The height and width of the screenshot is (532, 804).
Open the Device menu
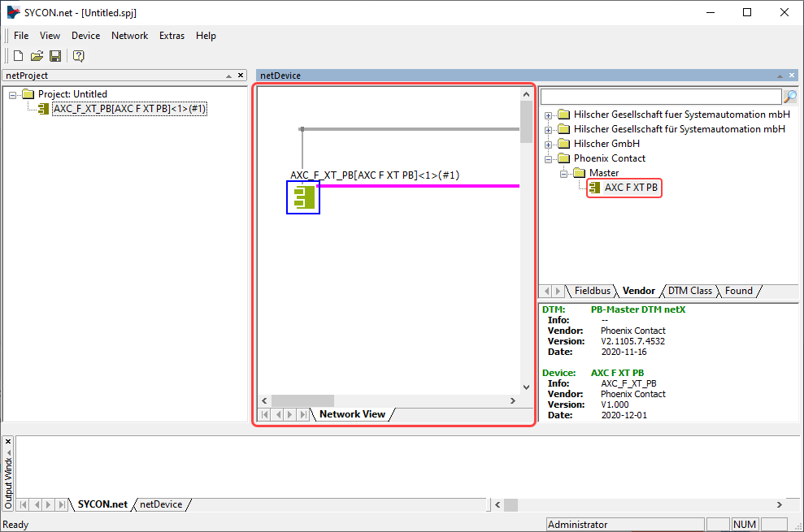(x=85, y=36)
